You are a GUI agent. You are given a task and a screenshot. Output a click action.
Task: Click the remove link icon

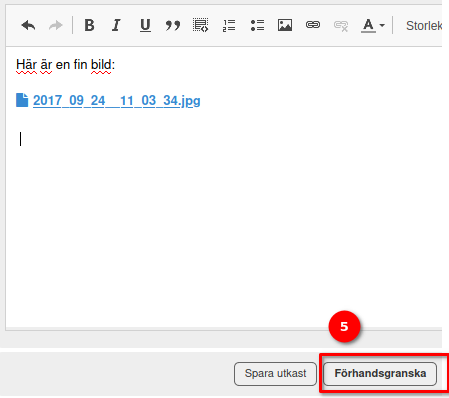pos(341,26)
